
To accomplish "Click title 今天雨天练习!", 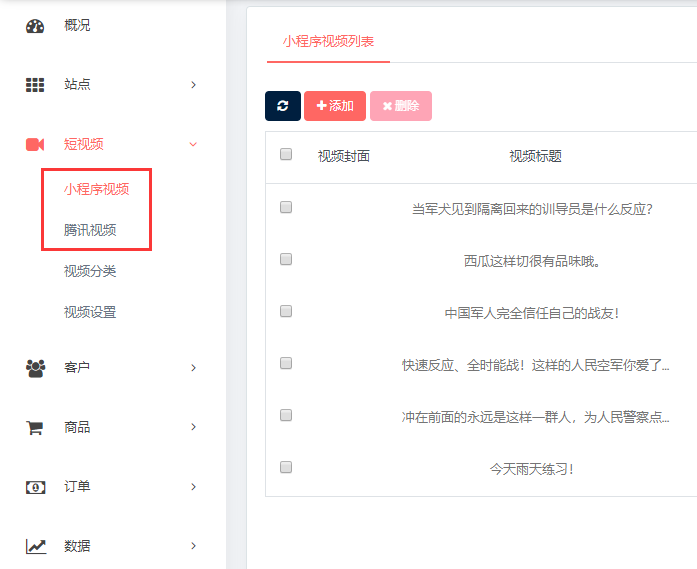I will pos(532,469).
